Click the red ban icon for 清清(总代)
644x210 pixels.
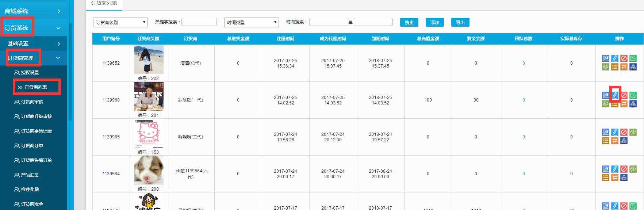[x=624, y=58]
